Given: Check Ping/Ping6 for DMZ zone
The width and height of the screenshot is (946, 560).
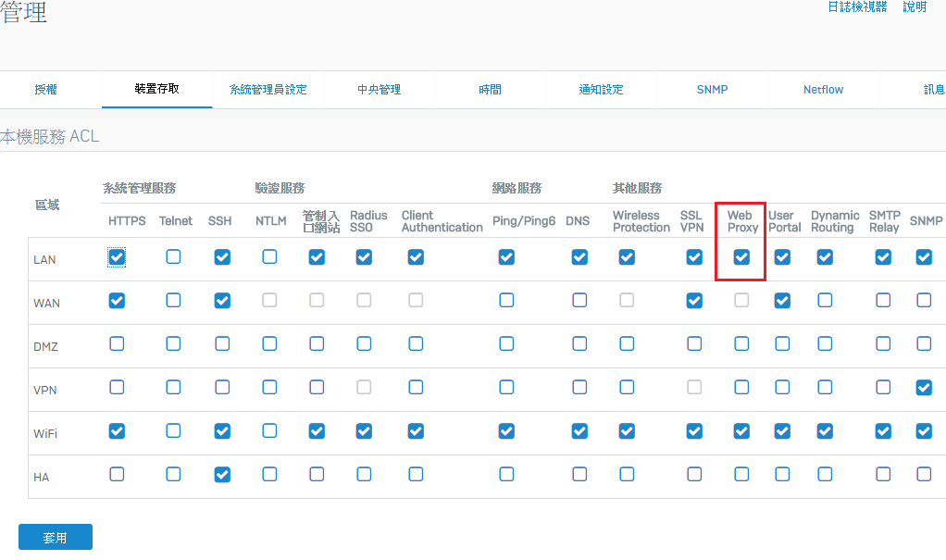Looking at the screenshot, I should 507,344.
